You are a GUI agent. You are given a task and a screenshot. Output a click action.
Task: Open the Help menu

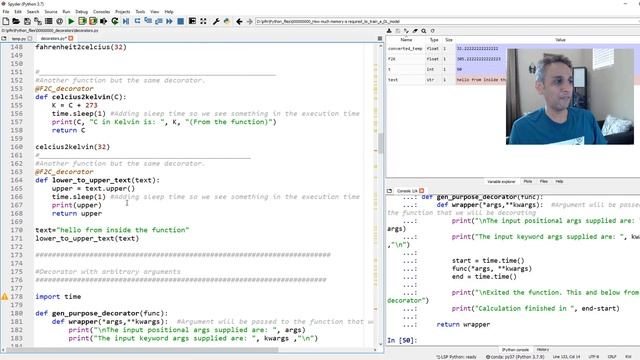(169, 12)
